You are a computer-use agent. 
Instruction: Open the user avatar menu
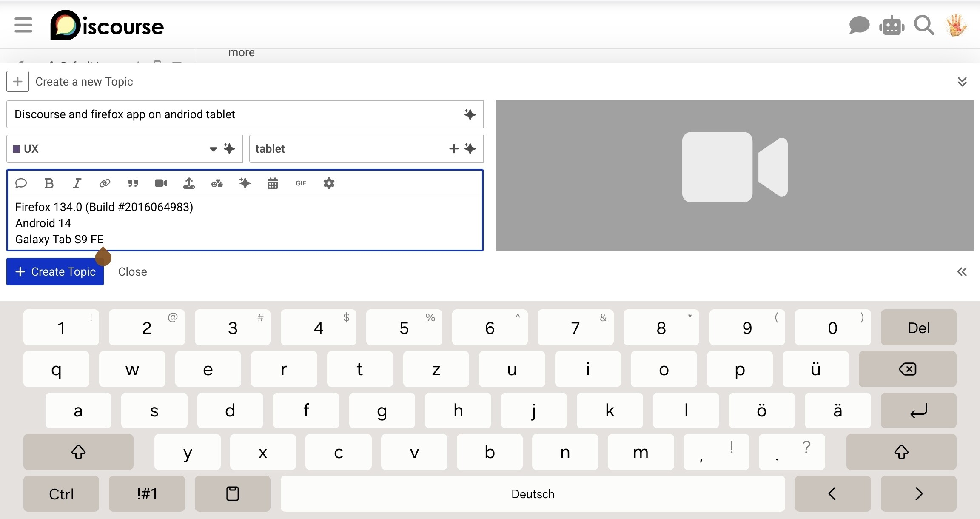point(956,26)
